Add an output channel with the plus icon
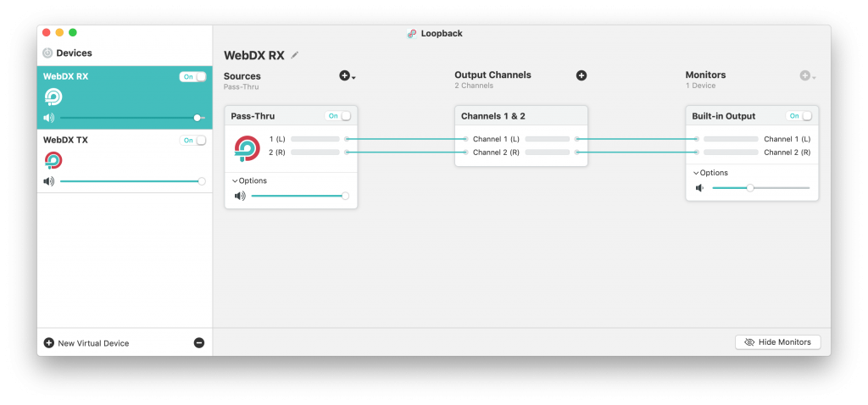 (x=581, y=75)
